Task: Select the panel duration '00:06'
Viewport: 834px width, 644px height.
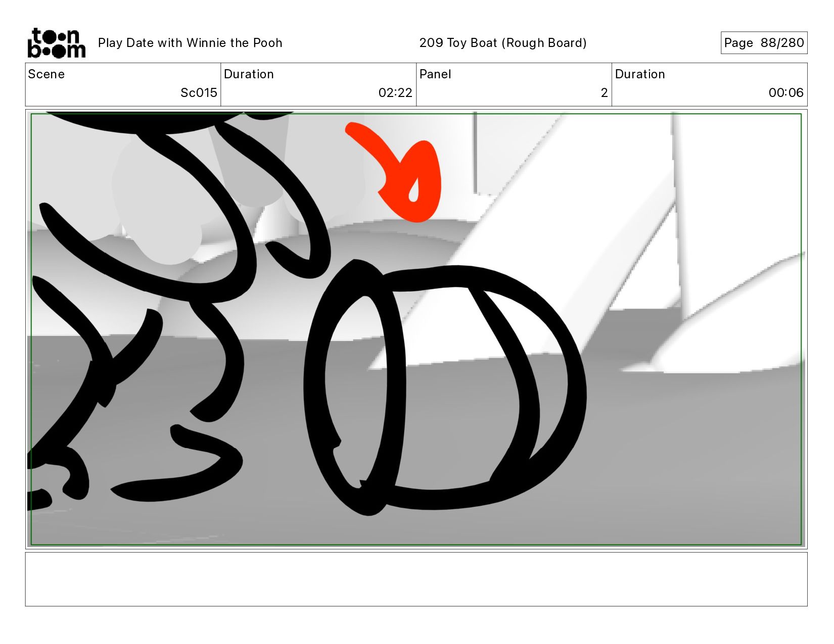Action: (x=786, y=93)
